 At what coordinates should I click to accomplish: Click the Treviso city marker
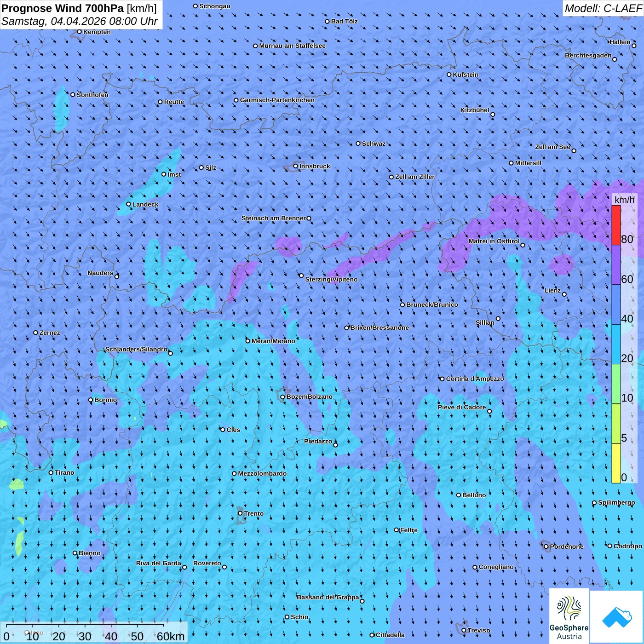pos(464,630)
